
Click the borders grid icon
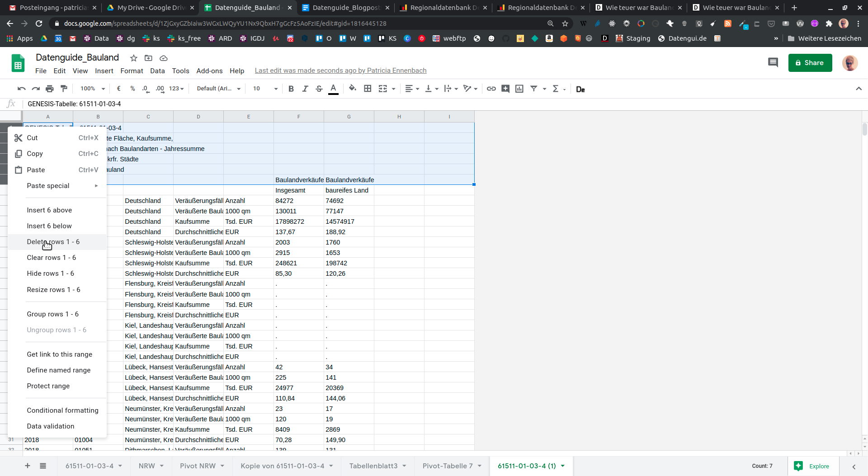tap(368, 89)
